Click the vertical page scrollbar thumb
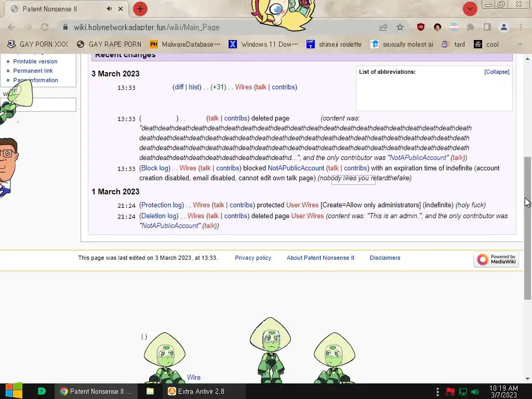The height and width of the screenshot is (399, 532). point(527,228)
